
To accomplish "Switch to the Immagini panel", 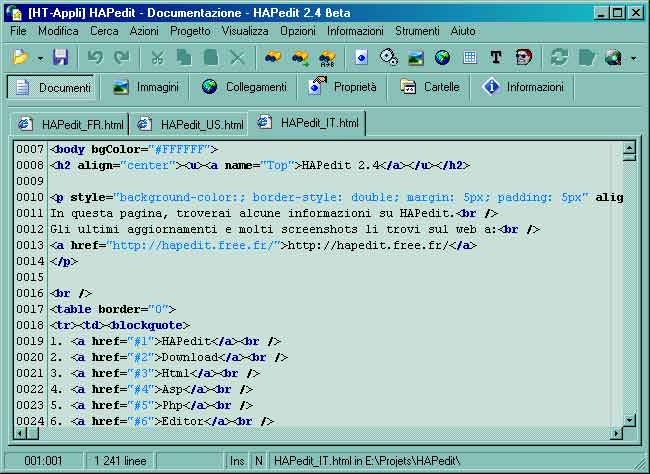I will click(x=145, y=87).
